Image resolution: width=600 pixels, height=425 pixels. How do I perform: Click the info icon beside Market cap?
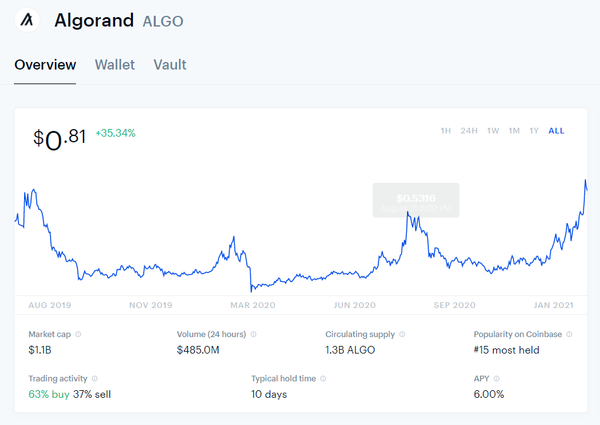(x=78, y=335)
